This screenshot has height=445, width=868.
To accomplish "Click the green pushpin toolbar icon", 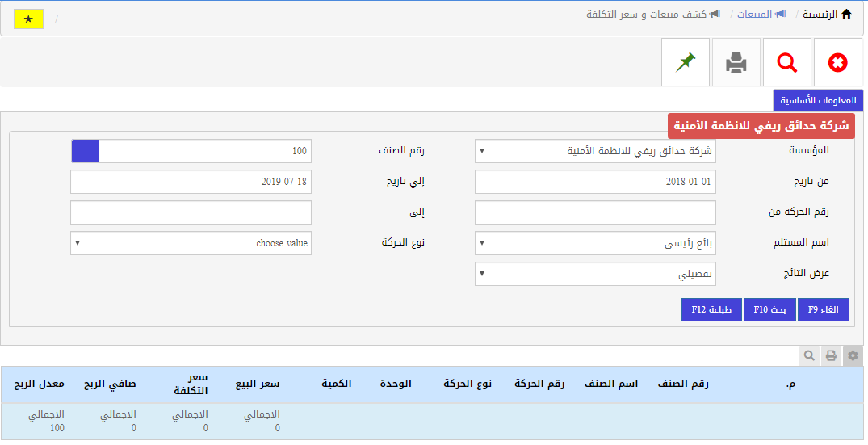I will [685, 62].
